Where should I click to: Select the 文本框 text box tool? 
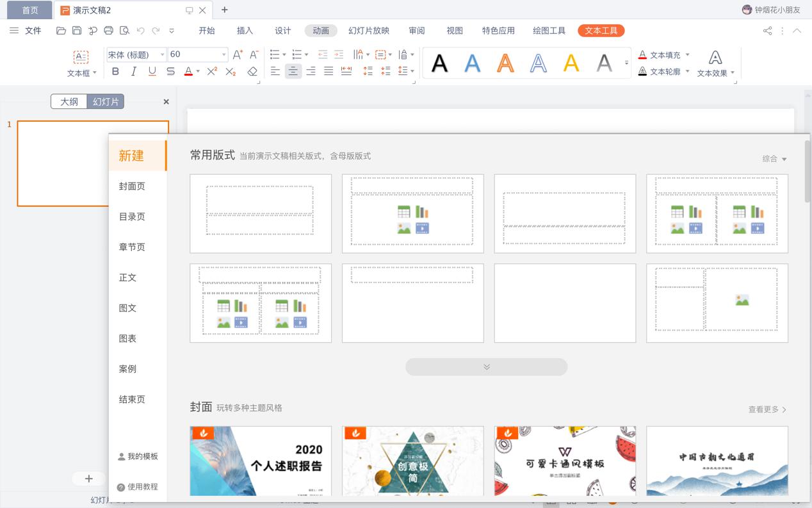(x=80, y=58)
